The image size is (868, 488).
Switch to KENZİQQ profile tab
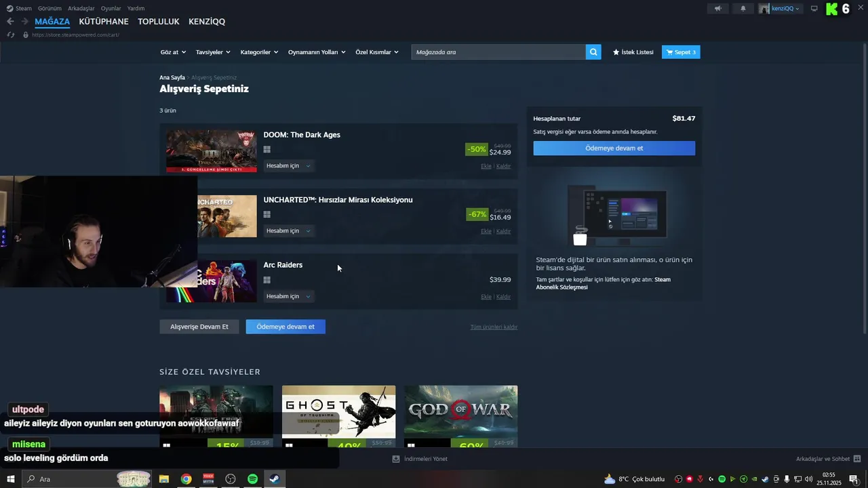pos(207,22)
